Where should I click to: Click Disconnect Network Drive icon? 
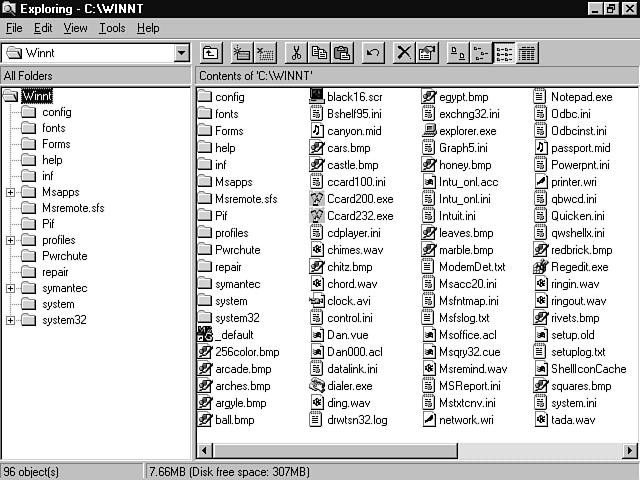click(x=265, y=53)
